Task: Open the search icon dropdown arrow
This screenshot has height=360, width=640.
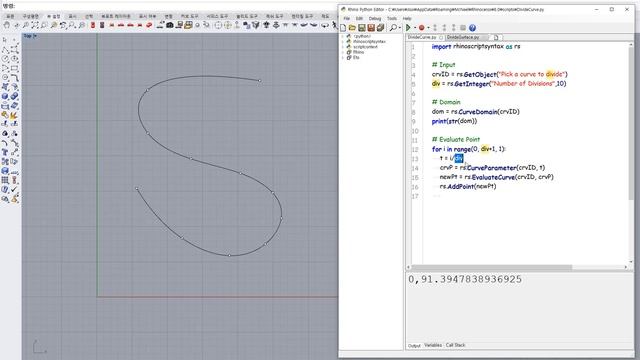Action: (x=399, y=28)
